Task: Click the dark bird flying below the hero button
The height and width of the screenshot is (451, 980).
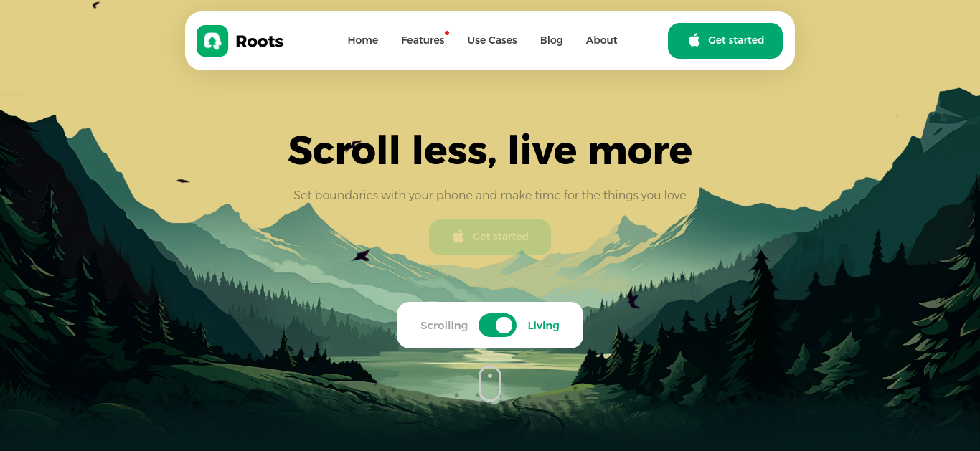Action: [x=361, y=255]
